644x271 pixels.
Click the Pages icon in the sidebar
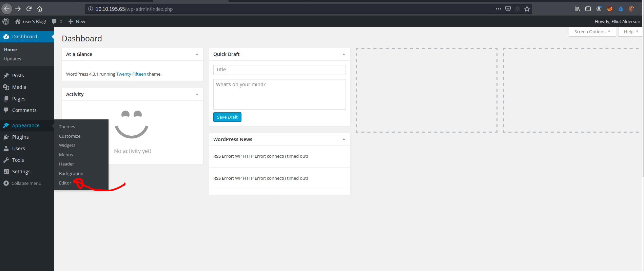pyautogui.click(x=6, y=99)
